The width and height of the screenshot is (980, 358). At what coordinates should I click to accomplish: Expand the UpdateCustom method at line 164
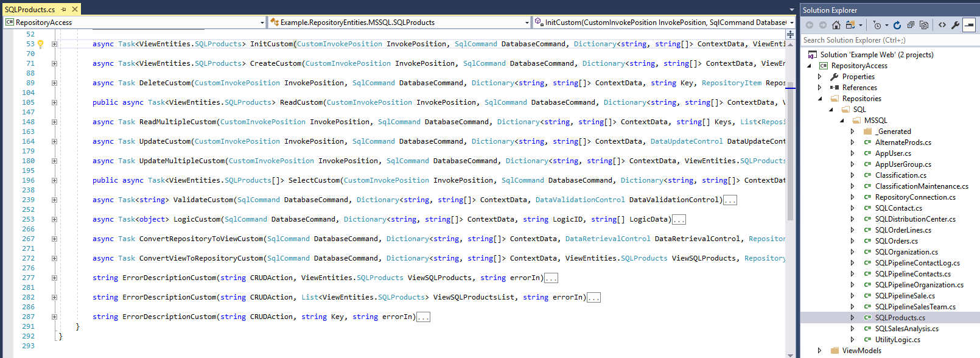tap(54, 141)
